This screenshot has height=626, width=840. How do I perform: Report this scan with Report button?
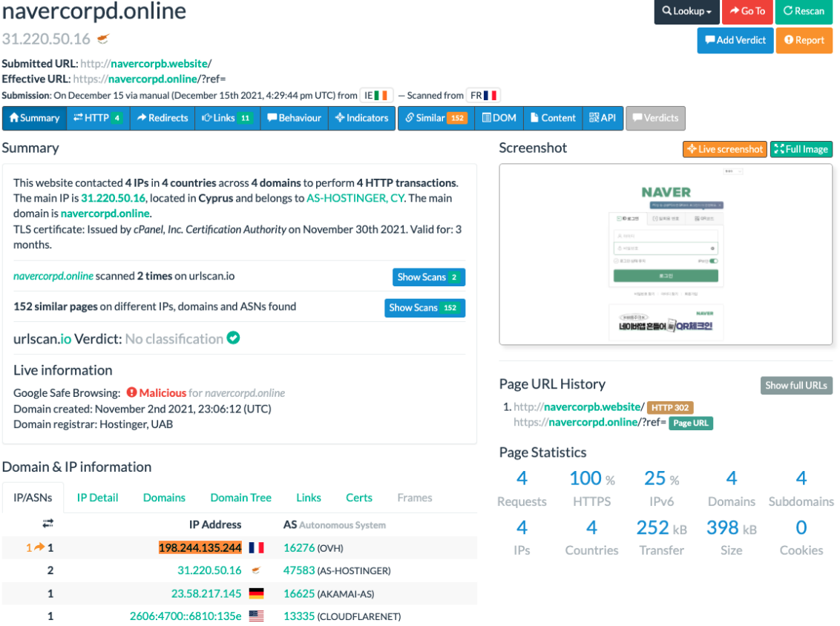coord(804,40)
